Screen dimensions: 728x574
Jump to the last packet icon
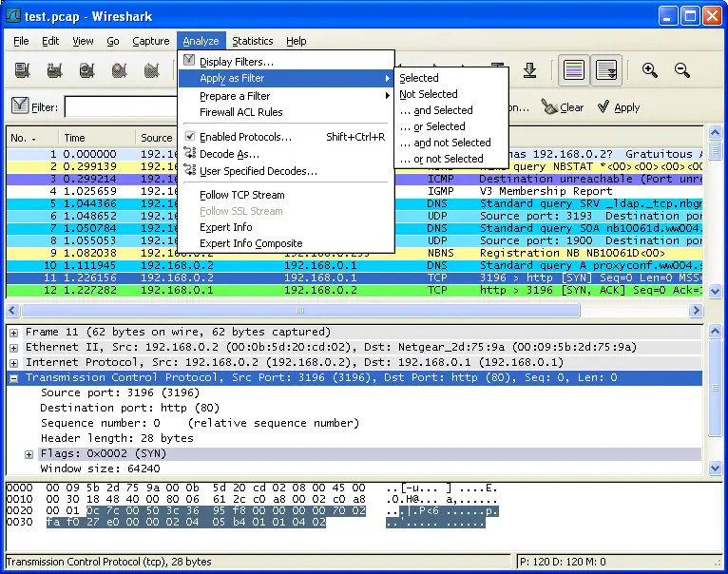529,70
